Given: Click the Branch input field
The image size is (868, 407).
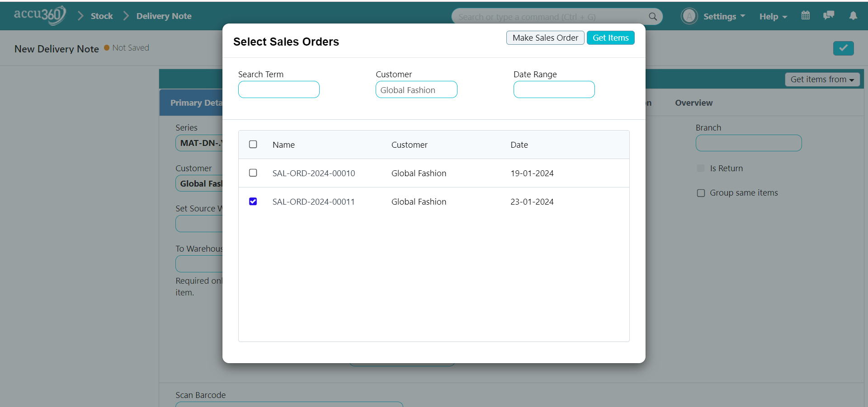Looking at the screenshot, I should click(x=749, y=143).
